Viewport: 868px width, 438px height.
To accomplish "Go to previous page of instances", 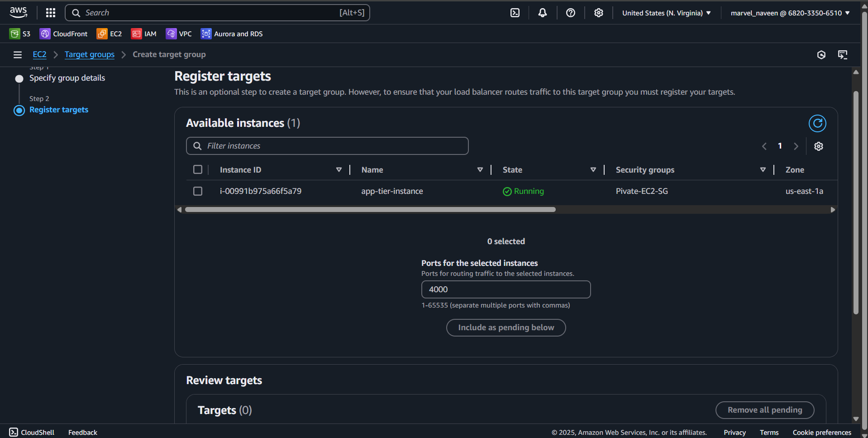I will 764,146.
